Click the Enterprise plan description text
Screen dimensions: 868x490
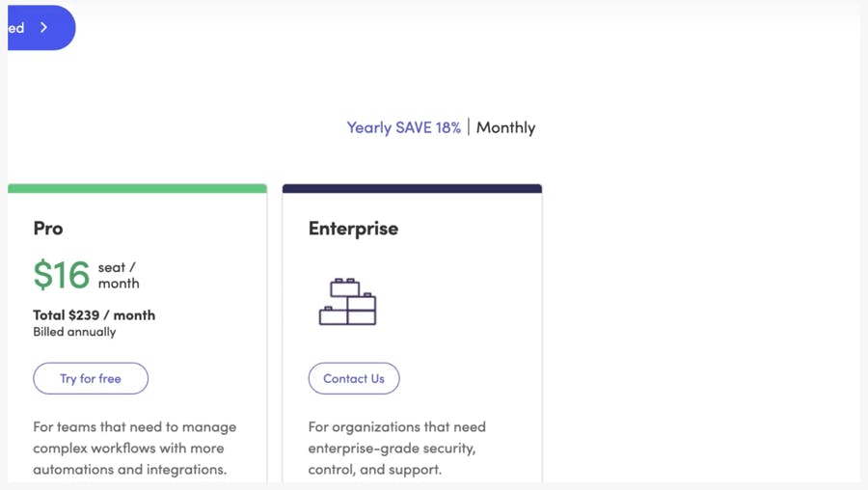[396, 448]
